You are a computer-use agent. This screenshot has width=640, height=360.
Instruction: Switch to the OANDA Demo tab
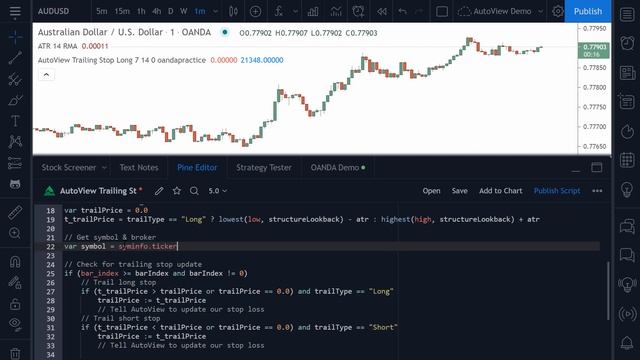tap(338, 168)
